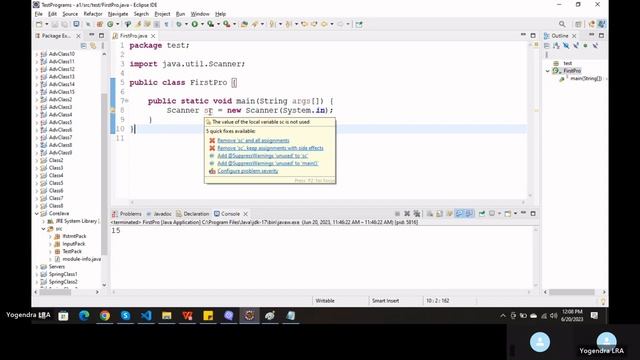
Task: Open the Project menu
Action: pyautogui.click(x=162, y=14)
